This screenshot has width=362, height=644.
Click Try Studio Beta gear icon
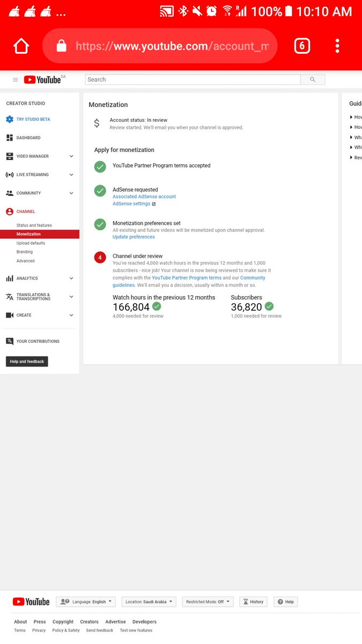(x=10, y=119)
